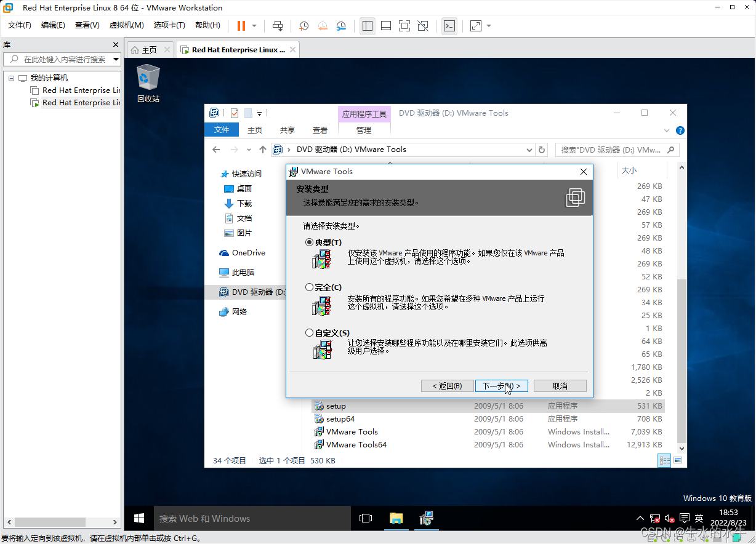The width and height of the screenshot is (756, 544).
Task: Select the first Red Hat Enterprise VM entry
Action: tap(75, 90)
